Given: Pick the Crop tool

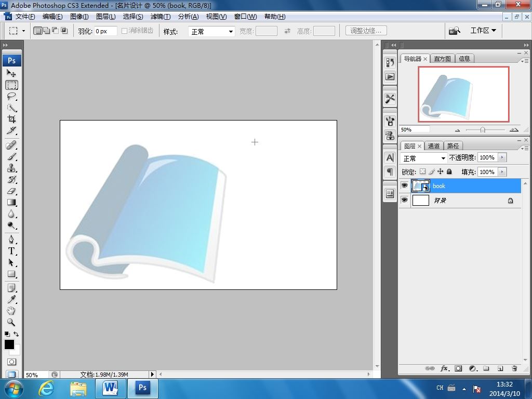Looking at the screenshot, I should [x=11, y=119].
